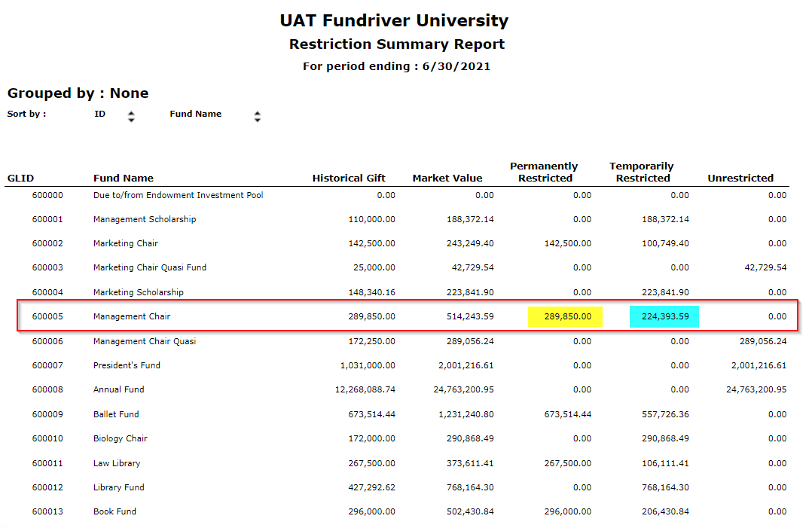
Task: Click the Marketing Chair fund name
Action: coord(125,243)
